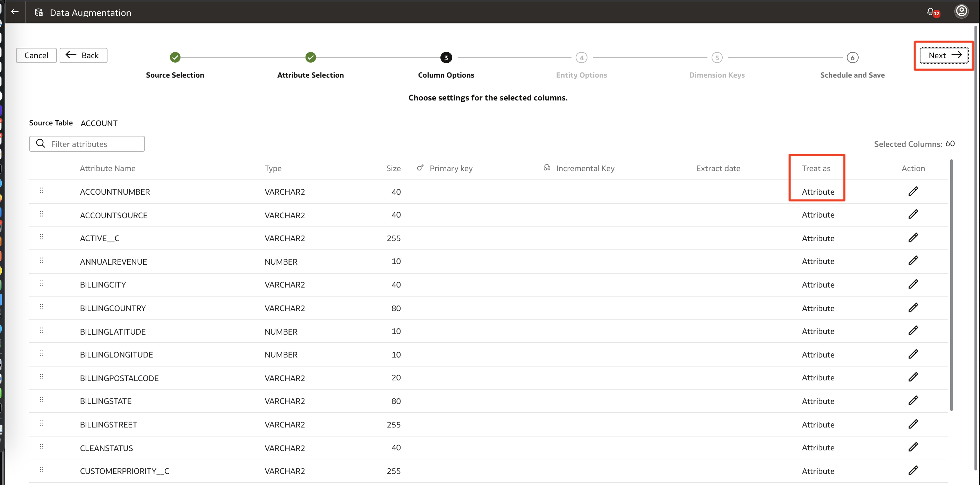980x485 pixels.
Task: Click the search magnifier in the filter box
Action: 40,143
